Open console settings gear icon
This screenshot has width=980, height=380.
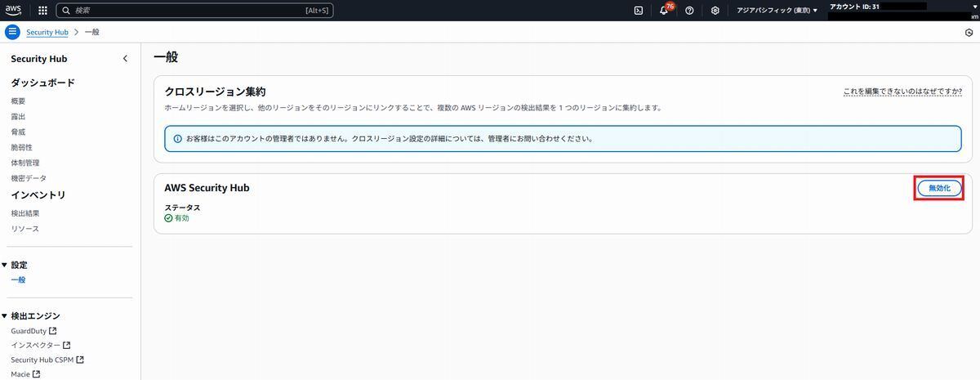tap(715, 11)
